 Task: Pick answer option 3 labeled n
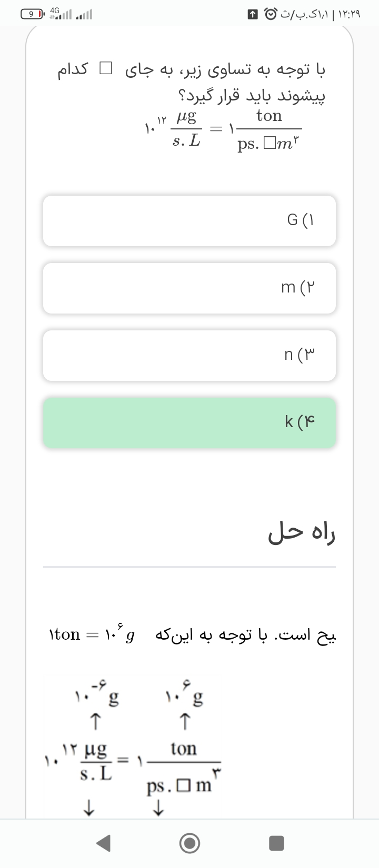189,355
